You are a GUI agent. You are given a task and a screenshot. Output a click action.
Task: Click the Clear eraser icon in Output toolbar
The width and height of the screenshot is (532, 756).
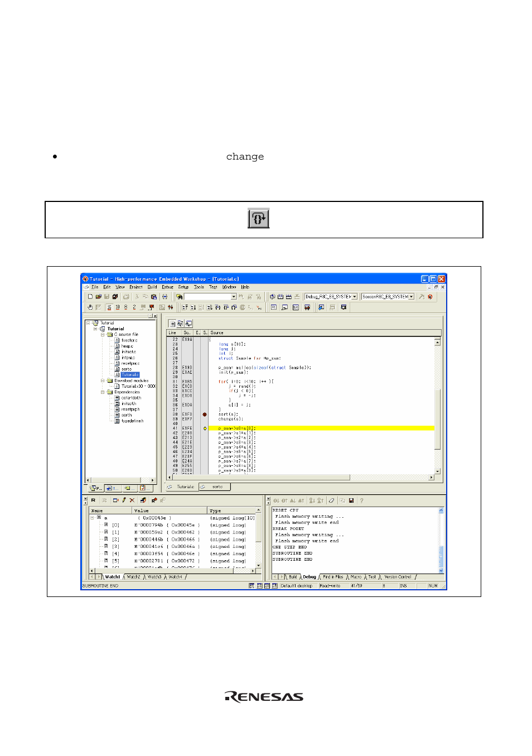point(331,500)
